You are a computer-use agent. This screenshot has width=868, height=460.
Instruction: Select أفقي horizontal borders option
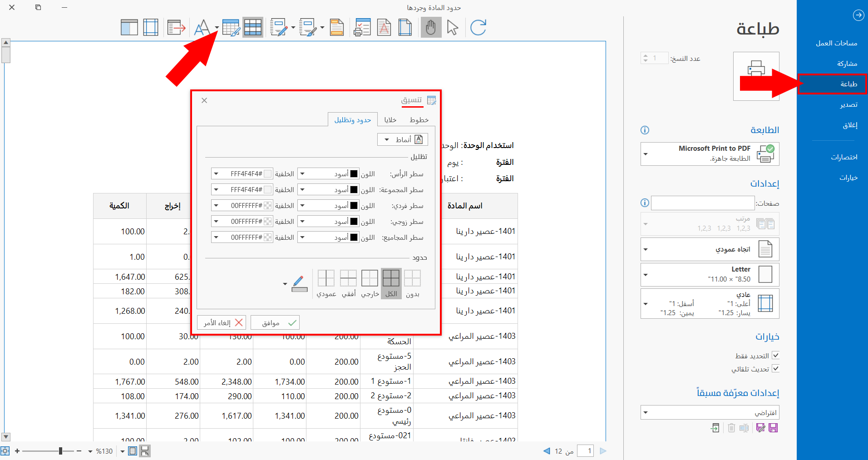point(348,283)
